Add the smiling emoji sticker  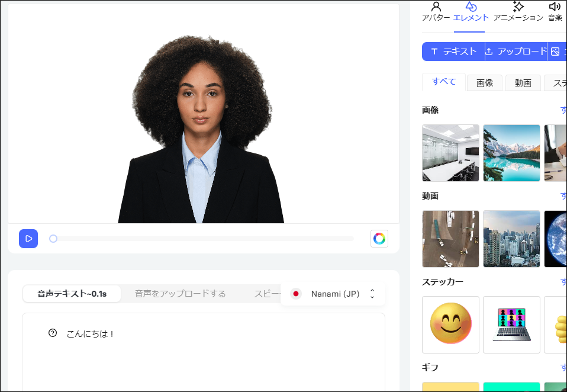coord(450,324)
